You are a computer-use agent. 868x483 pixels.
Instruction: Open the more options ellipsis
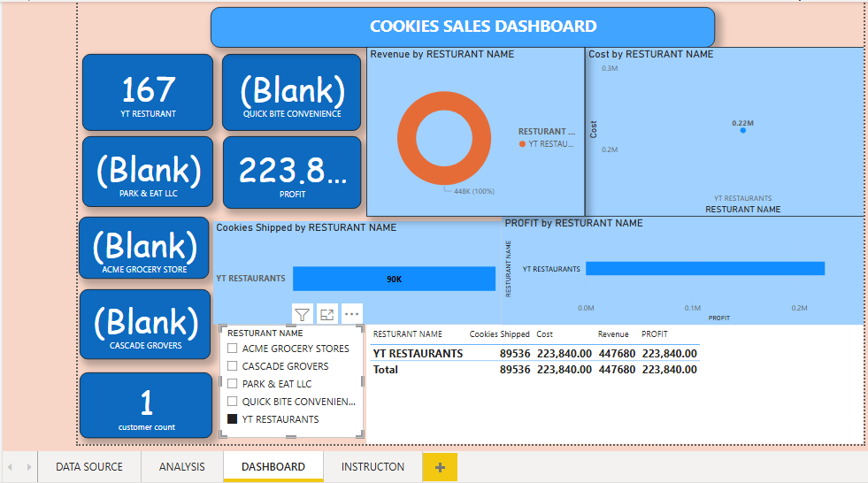point(351,314)
